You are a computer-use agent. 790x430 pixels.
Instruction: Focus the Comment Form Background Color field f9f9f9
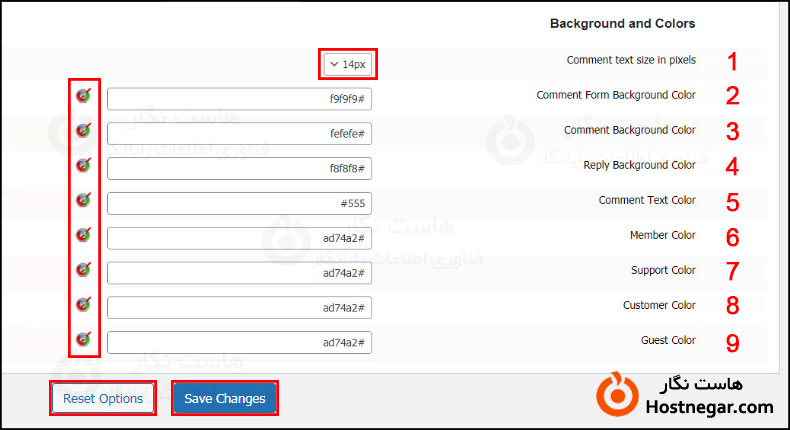click(239, 99)
